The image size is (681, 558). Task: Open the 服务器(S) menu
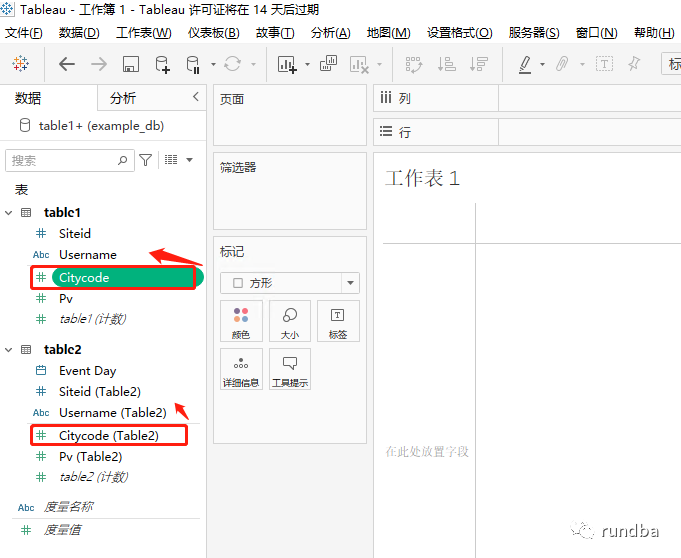[x=534, y=33]
